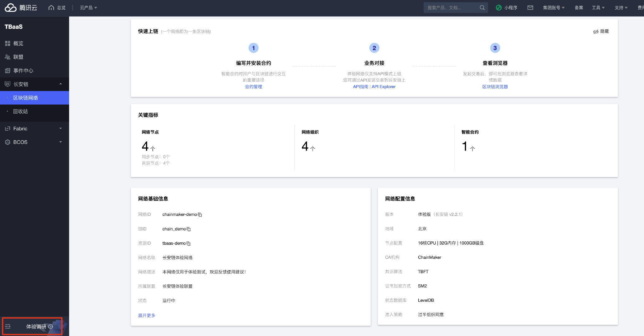Copy the network ID chainmaker-demo
This screenshot has height=336, width=644.
(x=200, y=215)
